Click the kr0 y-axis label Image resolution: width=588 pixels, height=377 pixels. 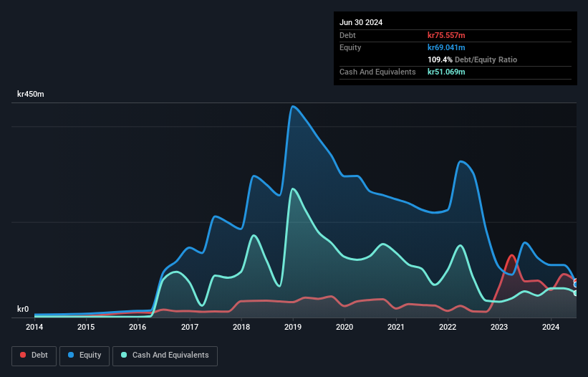click(x=23, y=309)
